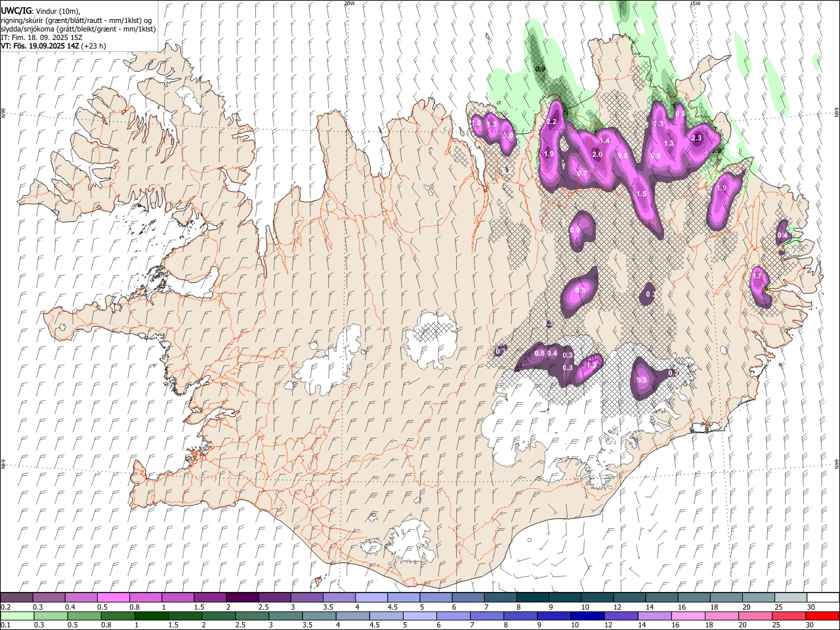840x630 pixels.
Task: Click the '25' label in the upper legend scale
Action: pyautogui.click(x=778, y=607)
